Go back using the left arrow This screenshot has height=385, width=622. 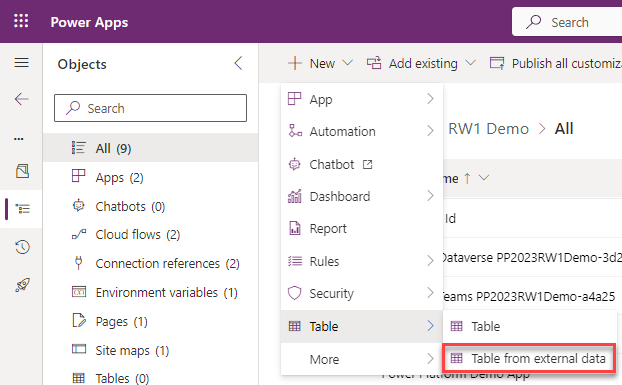21,99
